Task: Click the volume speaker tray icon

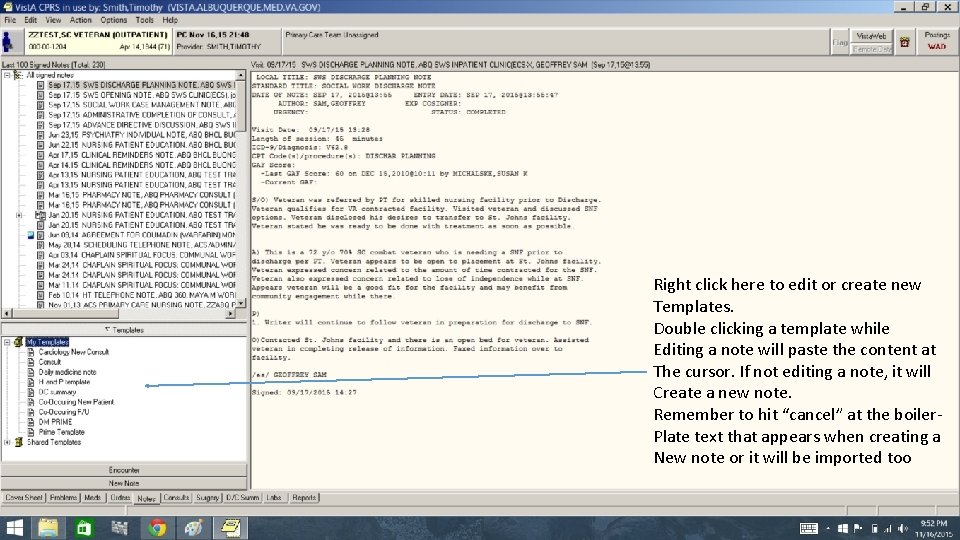Action: click(903, 528)
